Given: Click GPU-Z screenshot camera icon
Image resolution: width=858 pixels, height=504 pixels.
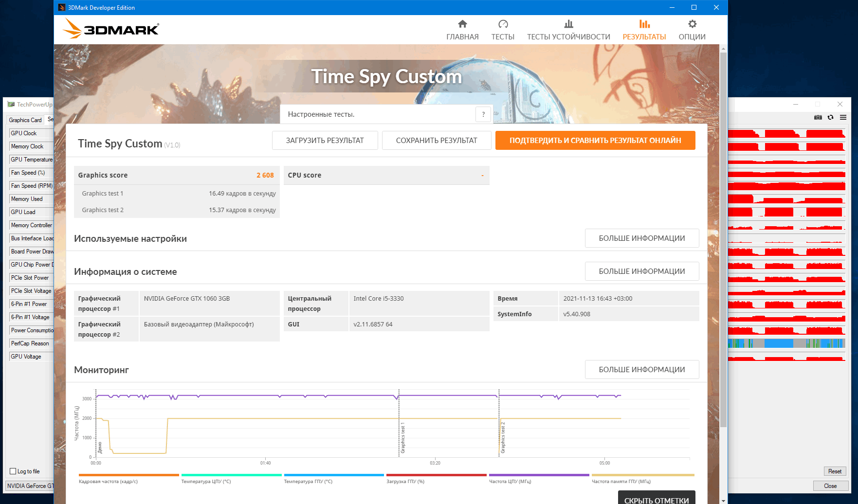Looking at the screenshot, I should pyautogui.click(x=818, y=117).
